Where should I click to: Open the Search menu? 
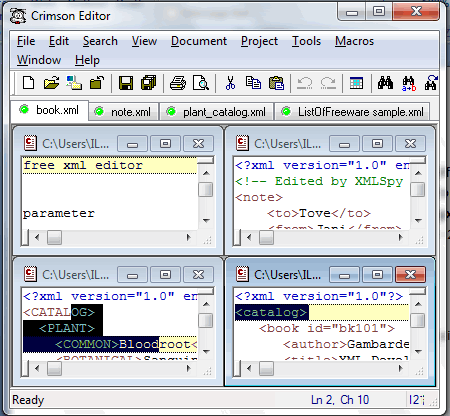tap(100, 41)
